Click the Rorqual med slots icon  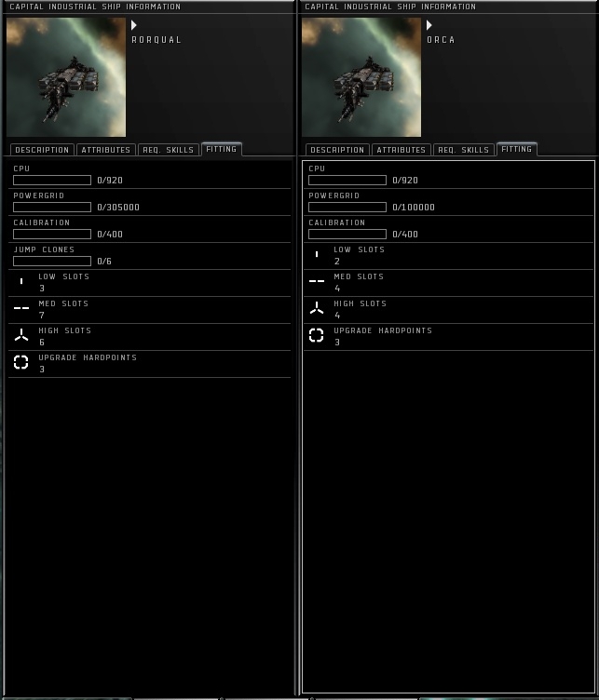21,308
